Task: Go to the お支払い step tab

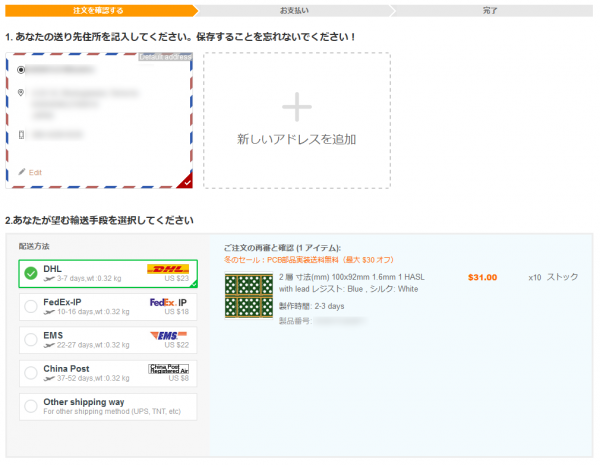Action: click(x=296, y=11)
